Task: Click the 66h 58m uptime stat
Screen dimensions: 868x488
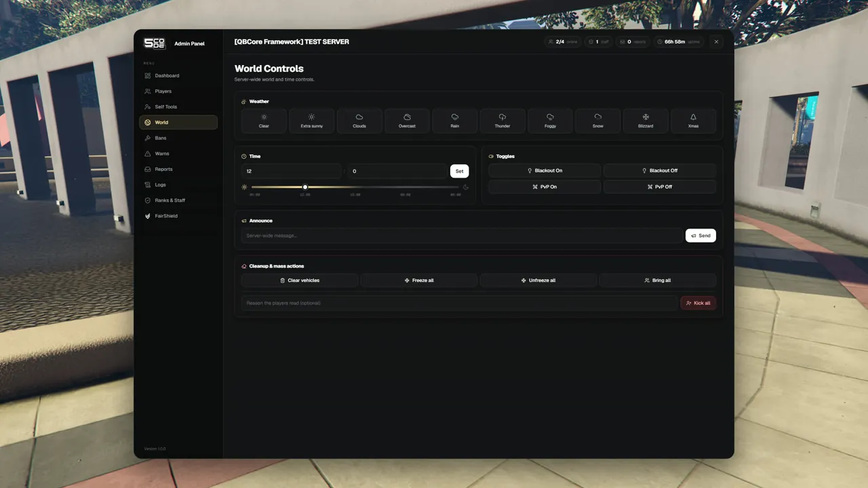Action: click(679, 42)
